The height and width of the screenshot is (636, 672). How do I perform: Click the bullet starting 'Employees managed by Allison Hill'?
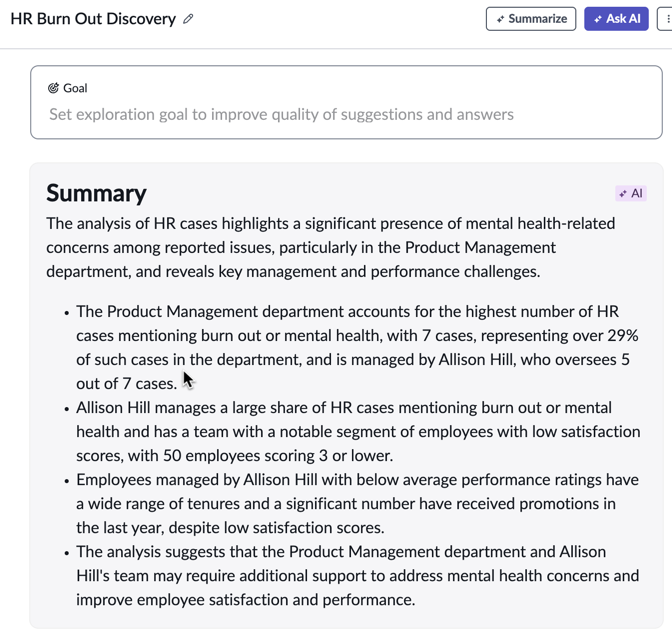click(357, 504)
